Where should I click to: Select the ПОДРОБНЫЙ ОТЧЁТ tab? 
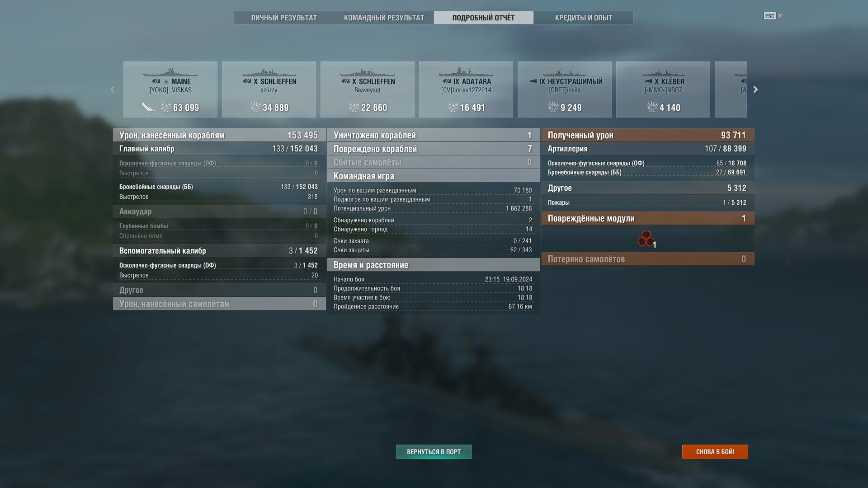484,18
